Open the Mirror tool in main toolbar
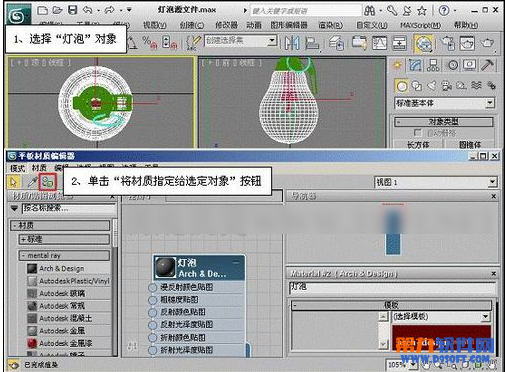Viewport: 506px width, 372px height. point(292,43)
